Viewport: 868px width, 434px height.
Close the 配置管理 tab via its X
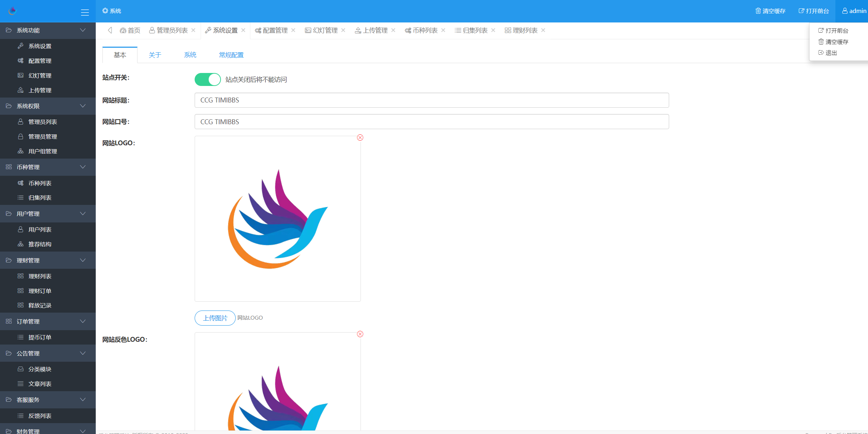coord(293,30)
